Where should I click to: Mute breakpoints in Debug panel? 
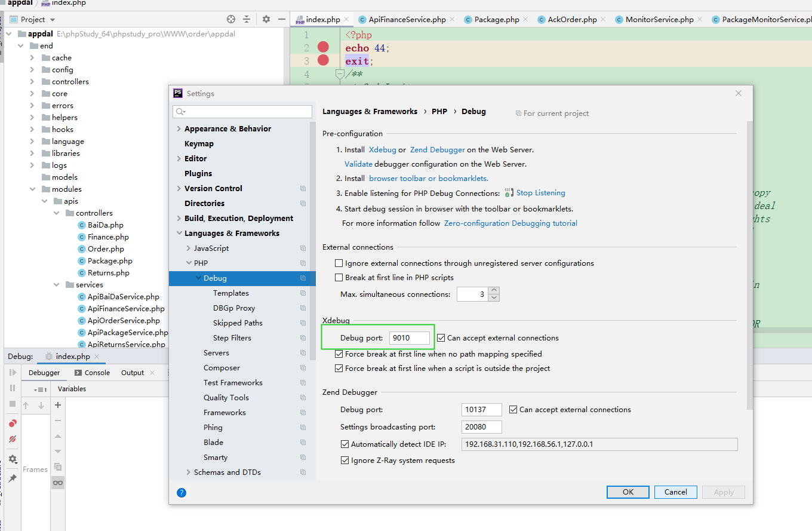pyautogui.click(x=13, y=438)
